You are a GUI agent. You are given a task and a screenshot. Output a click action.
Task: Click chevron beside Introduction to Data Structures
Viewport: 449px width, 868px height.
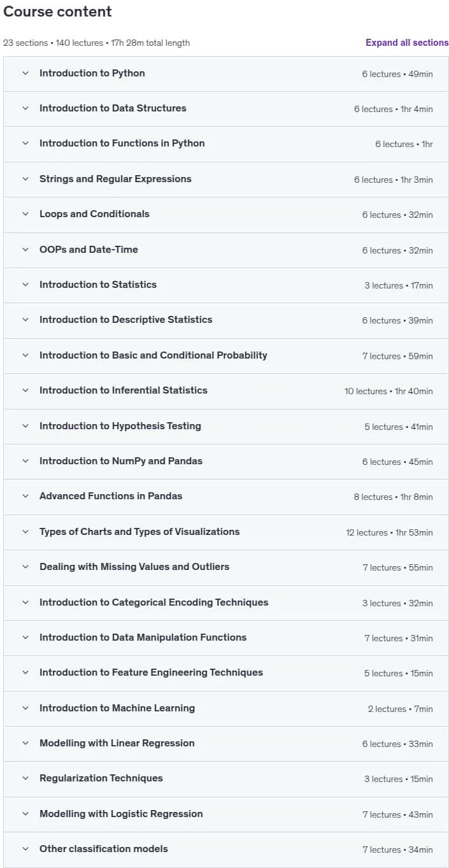[25, 108]
